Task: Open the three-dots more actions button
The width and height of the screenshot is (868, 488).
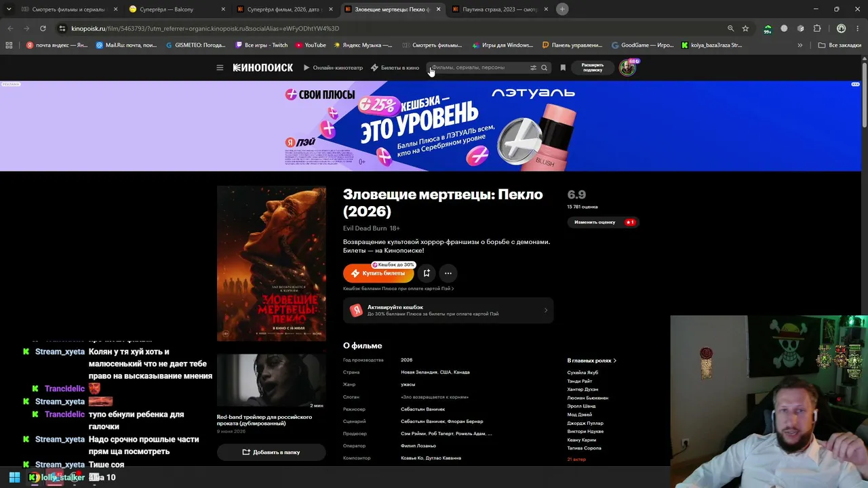Action: [x=448, y=273]
